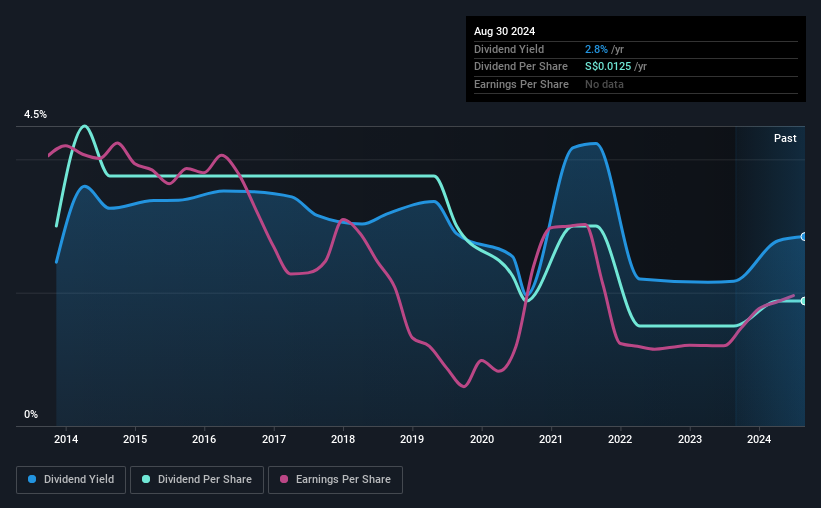Select the 2017 x-axis label
The width and height of the screenshot is (821, 508).
click(x=274, y=439)
